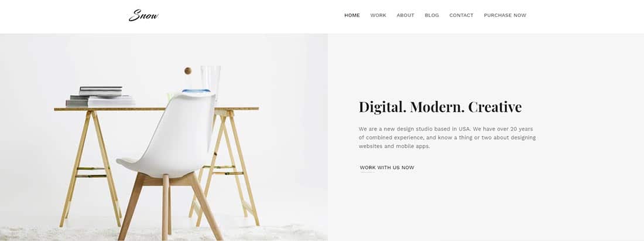This screenshot has height=241, width=644.
Task: Click the design studio description paragraph
Action: (x=447, y=137)
